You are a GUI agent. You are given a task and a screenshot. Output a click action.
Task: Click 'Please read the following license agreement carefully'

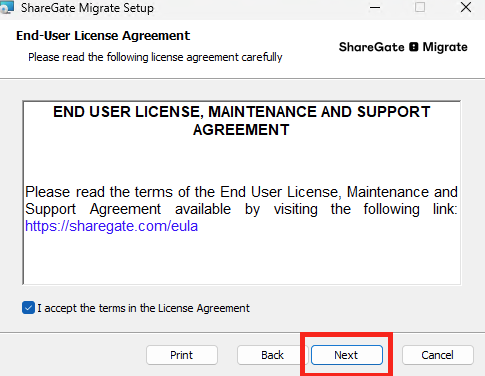coord(155,57)
